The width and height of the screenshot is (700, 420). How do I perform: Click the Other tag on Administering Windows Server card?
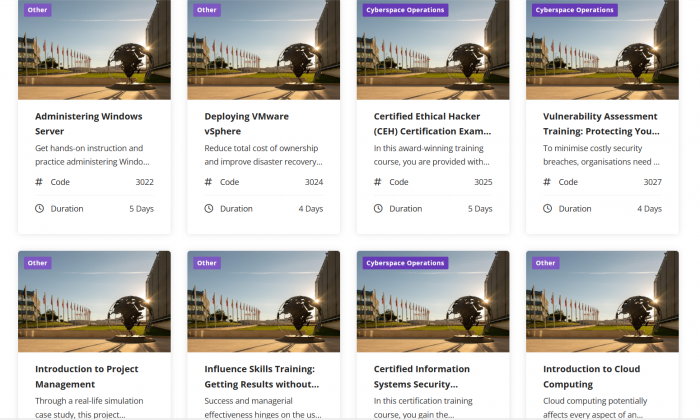pyautogui.click(x=38, y=10)
